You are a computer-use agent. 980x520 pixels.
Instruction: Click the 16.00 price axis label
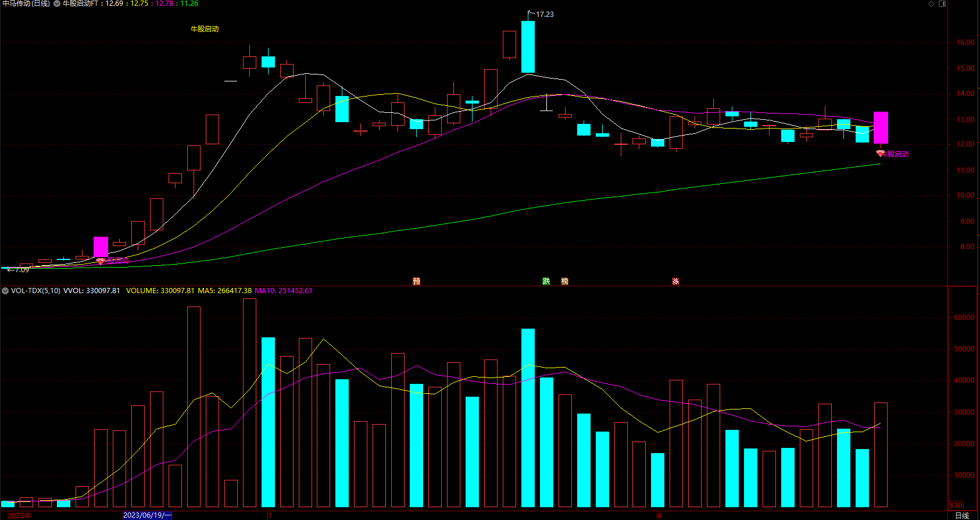click(x=965, y=42)
